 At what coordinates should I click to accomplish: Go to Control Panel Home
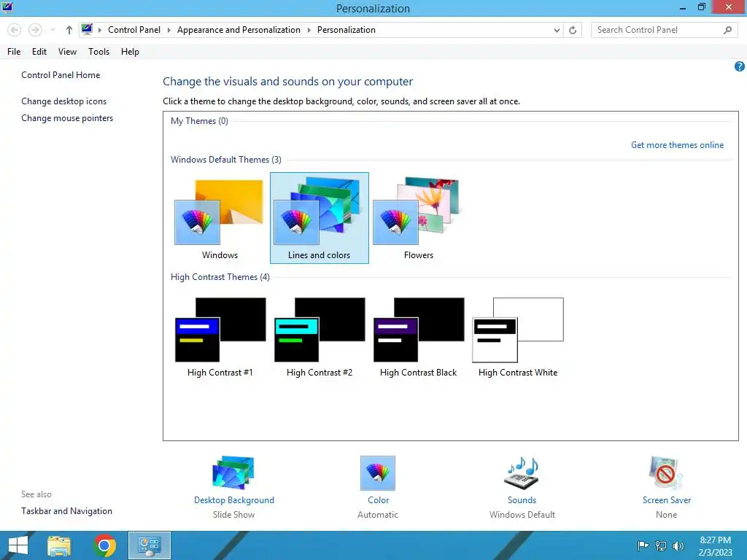pos(61,75)
